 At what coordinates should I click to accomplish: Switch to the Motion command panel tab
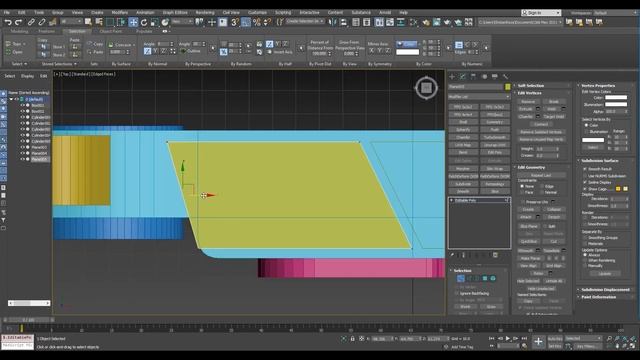click(484, 76)
